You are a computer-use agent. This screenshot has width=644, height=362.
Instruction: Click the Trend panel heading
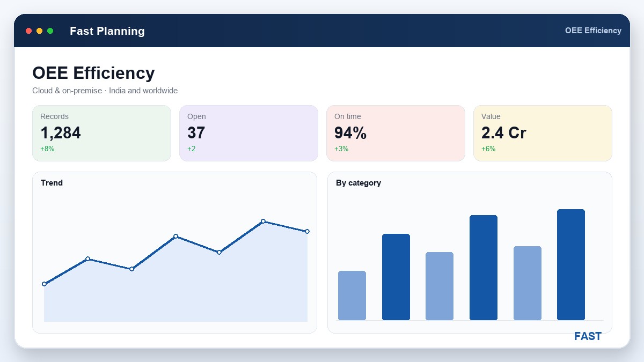pos(52,183)
